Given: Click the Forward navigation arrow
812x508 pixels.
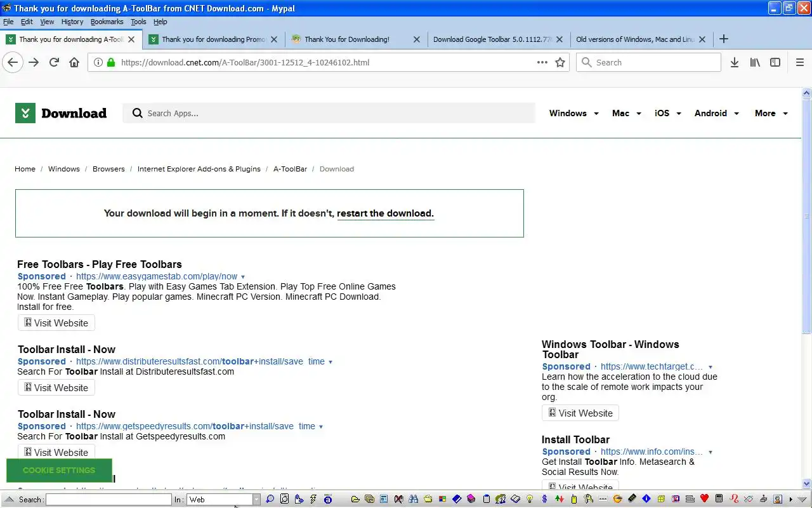Looking at the screenshot, I should pyautogui.click(x=34, y=62).
